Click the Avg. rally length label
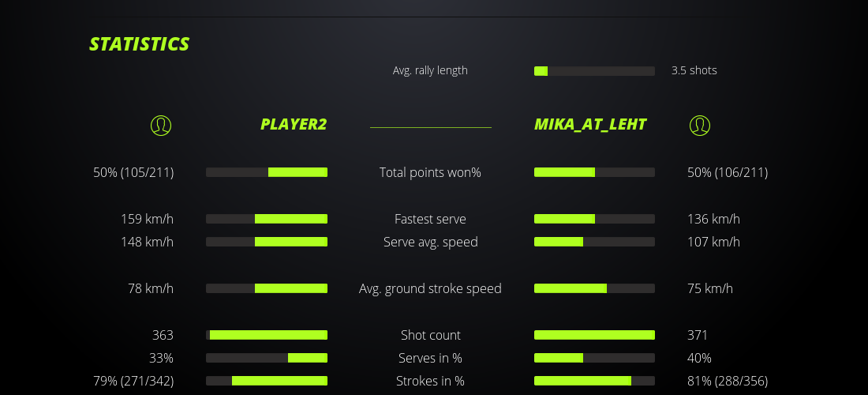This screenshot has height=395, width=868. [430, 70]
